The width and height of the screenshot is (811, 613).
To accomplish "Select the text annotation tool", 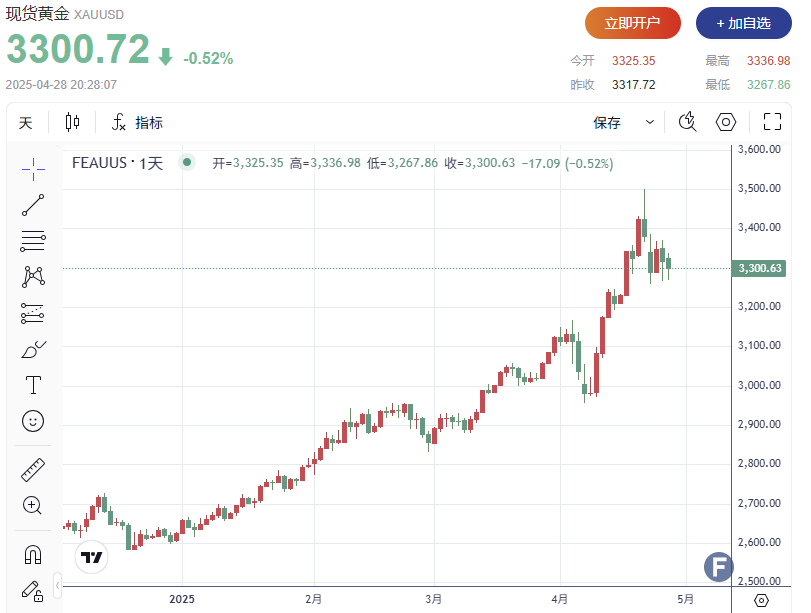I will pyautogui.click(x=33, y=385).
